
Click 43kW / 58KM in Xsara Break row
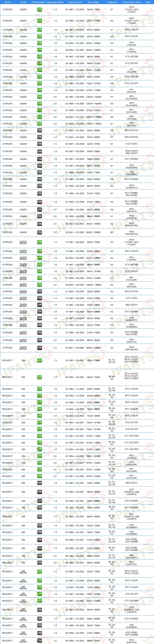[x=93, y=305]
